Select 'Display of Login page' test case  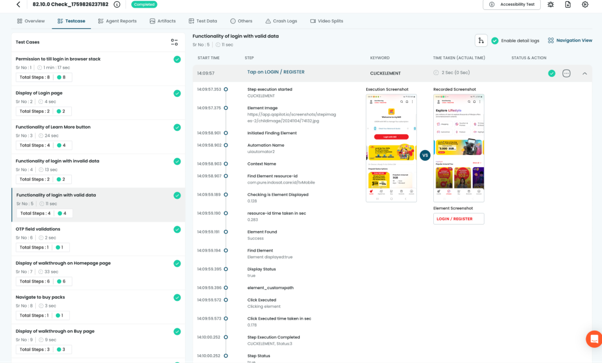point(98,102)
